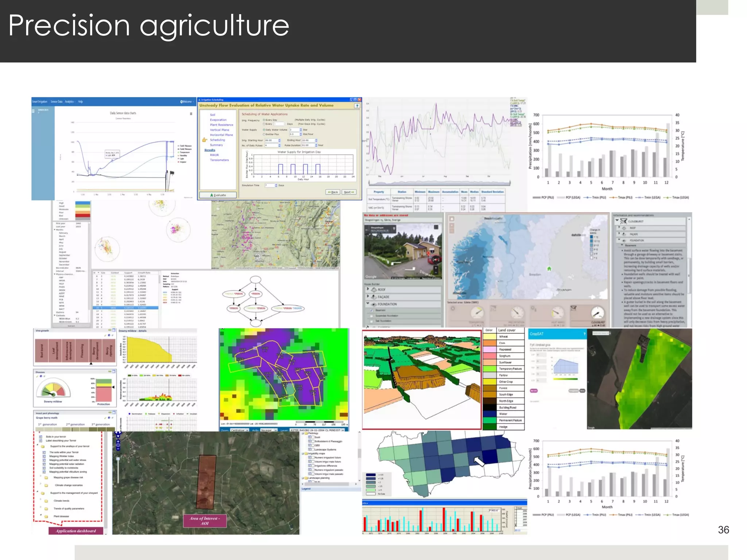Click the Wheat color swatch in legend
Viewport: 747px width, 560px height.
(490, 337)
